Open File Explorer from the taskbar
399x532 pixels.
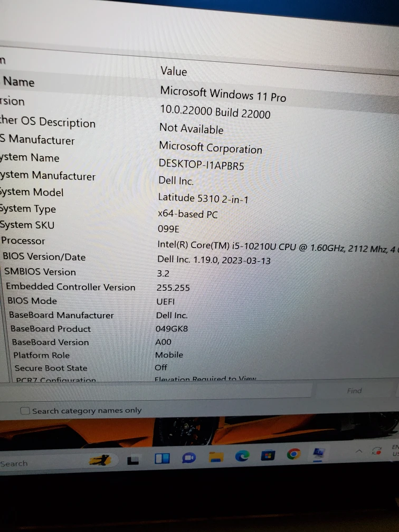(x=216, y=457)
